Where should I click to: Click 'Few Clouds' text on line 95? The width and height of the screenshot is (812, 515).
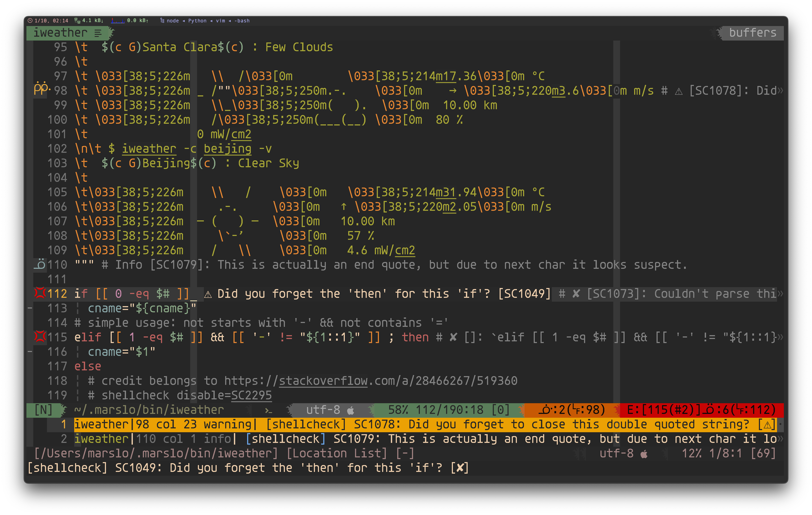[x=299, y=47]
